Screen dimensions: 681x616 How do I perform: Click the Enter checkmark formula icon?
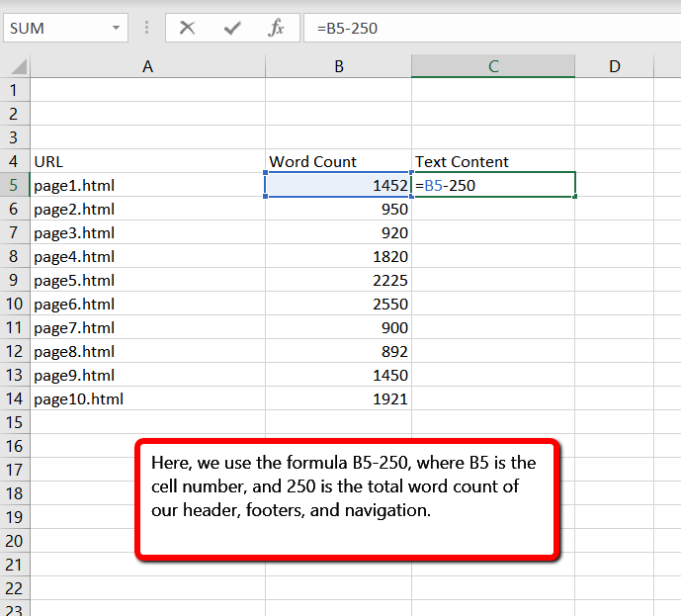click(232, 28)
